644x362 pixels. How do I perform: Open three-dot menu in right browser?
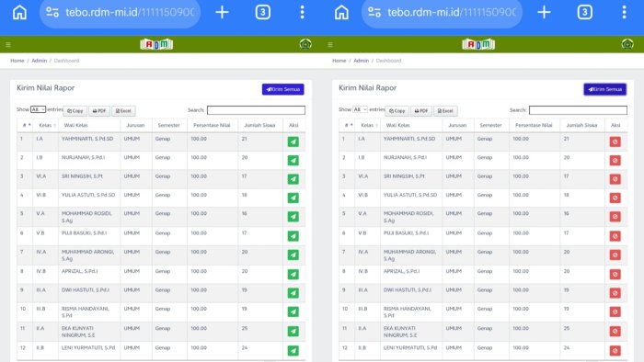coord(625,12)
